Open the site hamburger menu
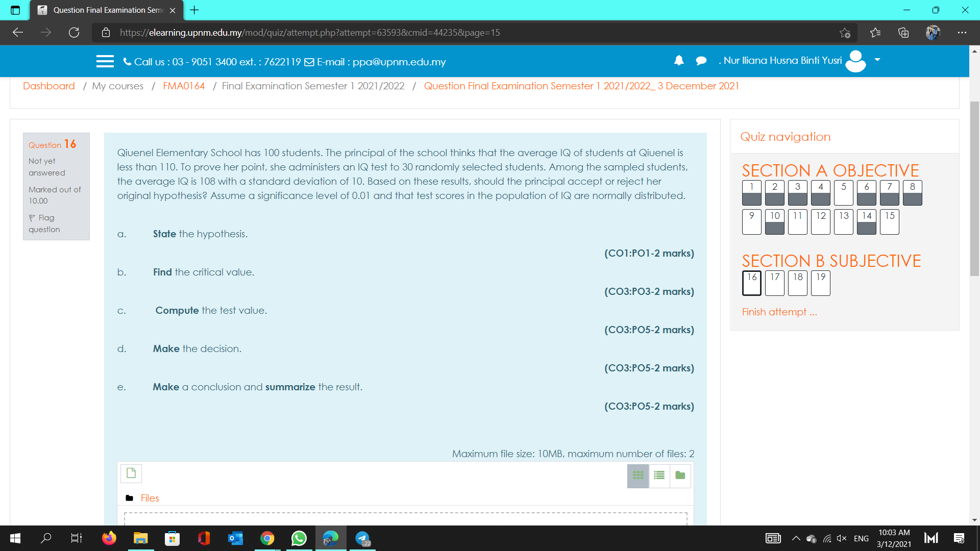Viewport: 980px width, 551px height. tap(105, 61)
